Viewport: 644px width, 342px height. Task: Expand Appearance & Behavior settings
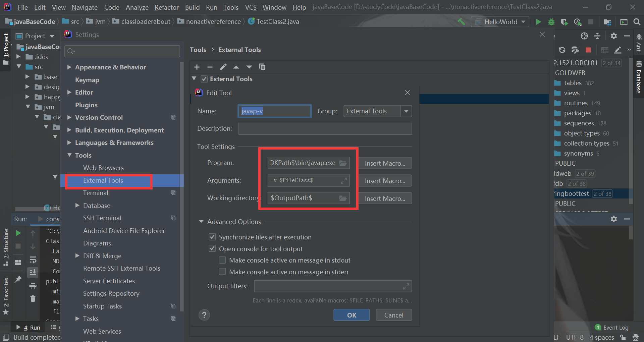coord(69,67)
